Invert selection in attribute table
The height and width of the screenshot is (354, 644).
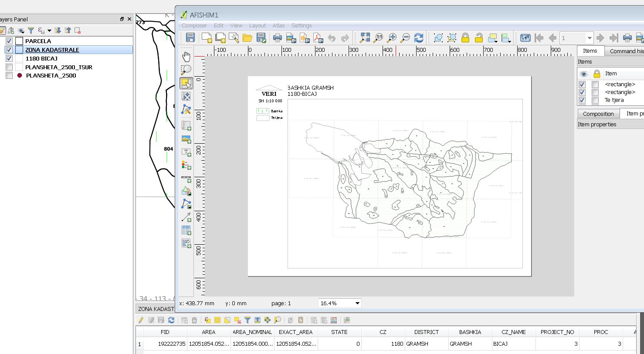pos(227,320)
